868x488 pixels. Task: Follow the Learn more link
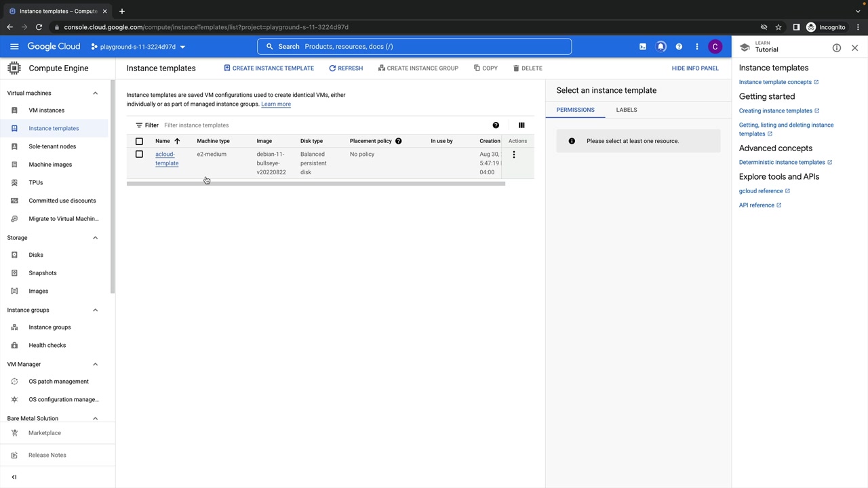tap(276, 104)
